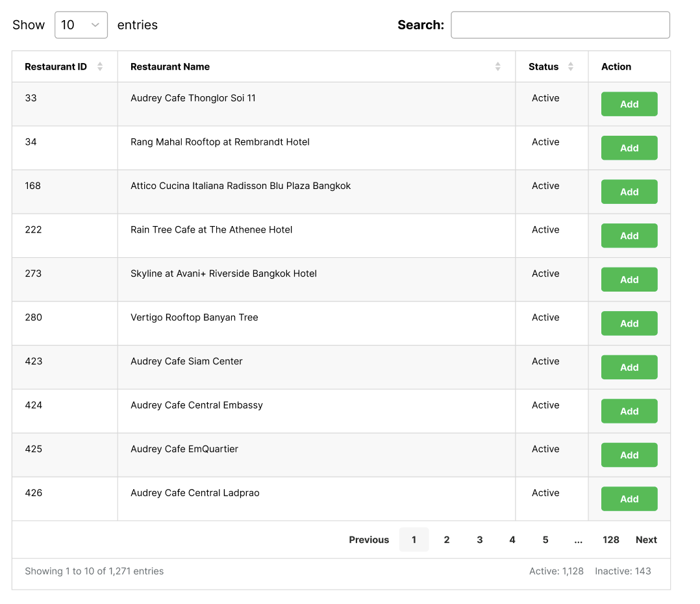This screenshot has width=700, height=604.
Task: Add Skyline at Avani+ Riverside
Action: [x=629, y=279]
